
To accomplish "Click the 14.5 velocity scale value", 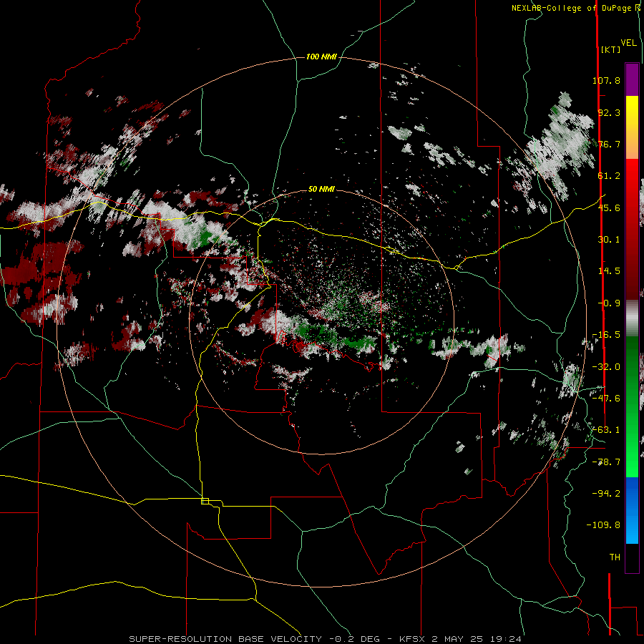I will [x=609, y=271].
